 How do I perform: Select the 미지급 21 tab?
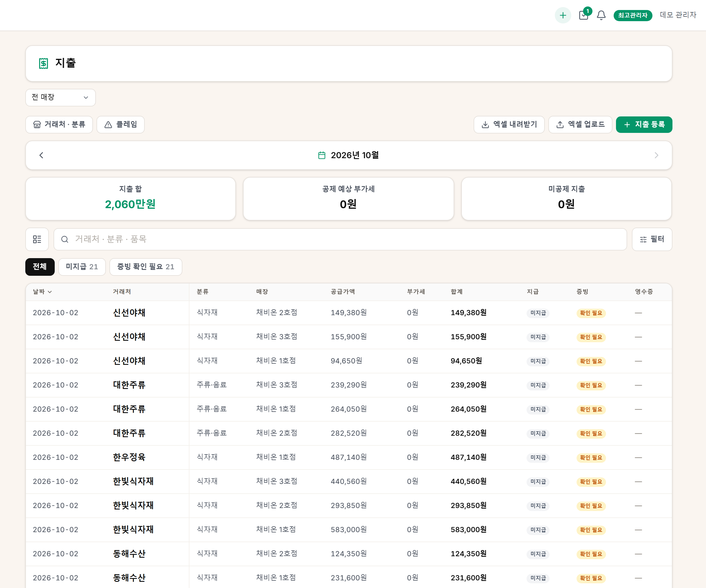tap(82, 267)
